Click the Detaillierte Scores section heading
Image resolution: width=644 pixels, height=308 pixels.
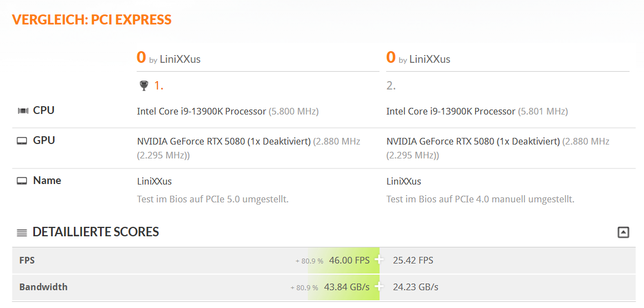pyautogui.click(x=96, y=232)
